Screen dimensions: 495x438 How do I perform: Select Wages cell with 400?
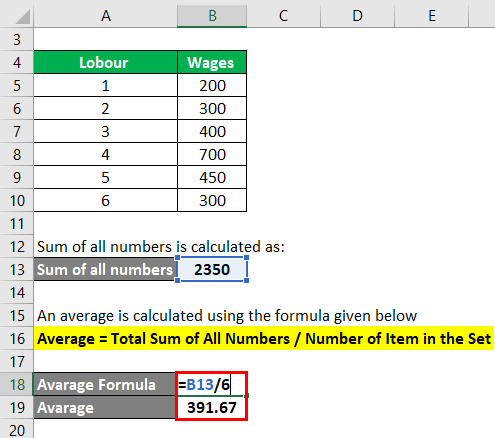212,131
